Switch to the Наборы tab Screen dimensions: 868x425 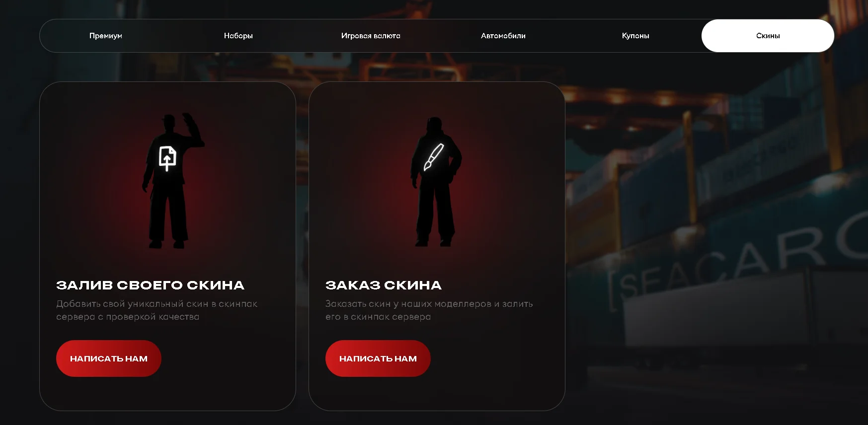(x=238, y=36)
